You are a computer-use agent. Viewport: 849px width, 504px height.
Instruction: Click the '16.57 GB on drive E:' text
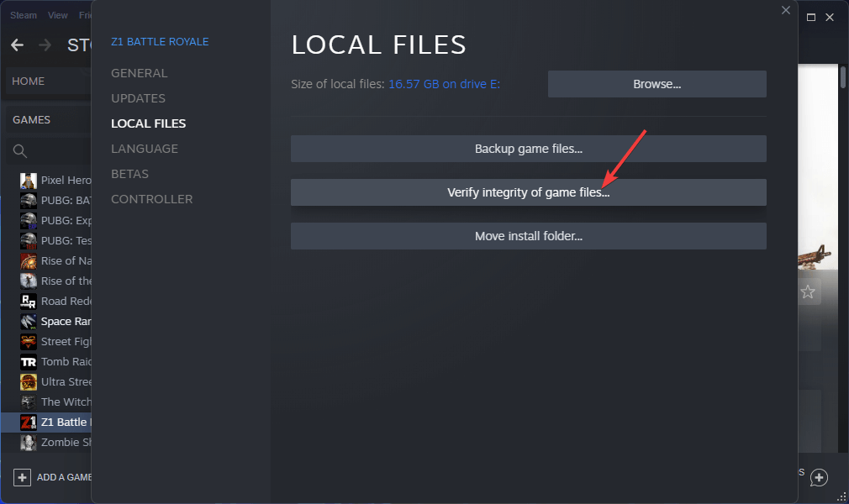tap(444, 84)
